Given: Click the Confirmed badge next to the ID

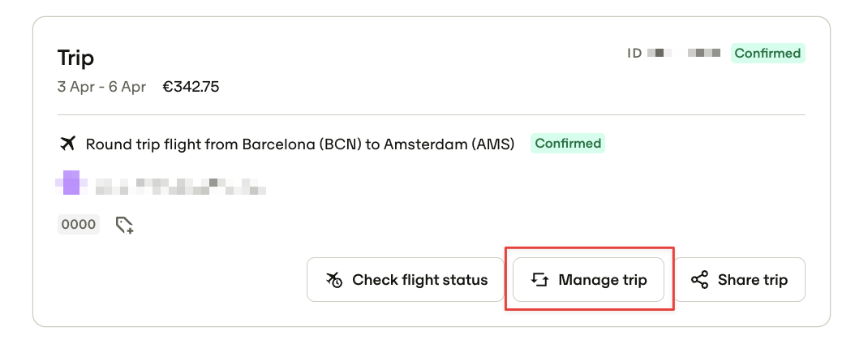Looking at the screenshot, I should [767, 54].
